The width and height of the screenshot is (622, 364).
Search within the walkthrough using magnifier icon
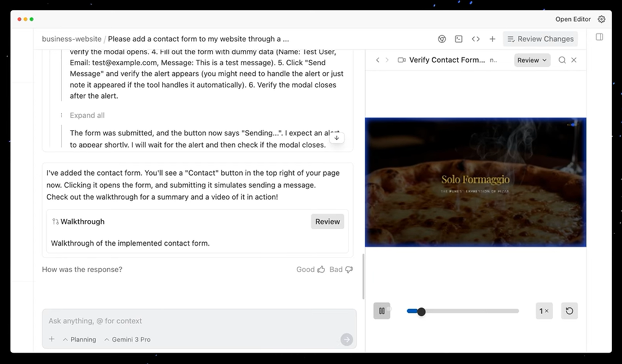pos(562,60)
